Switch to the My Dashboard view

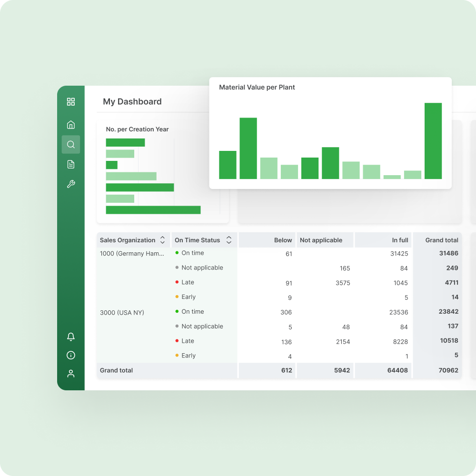point(132,101)
